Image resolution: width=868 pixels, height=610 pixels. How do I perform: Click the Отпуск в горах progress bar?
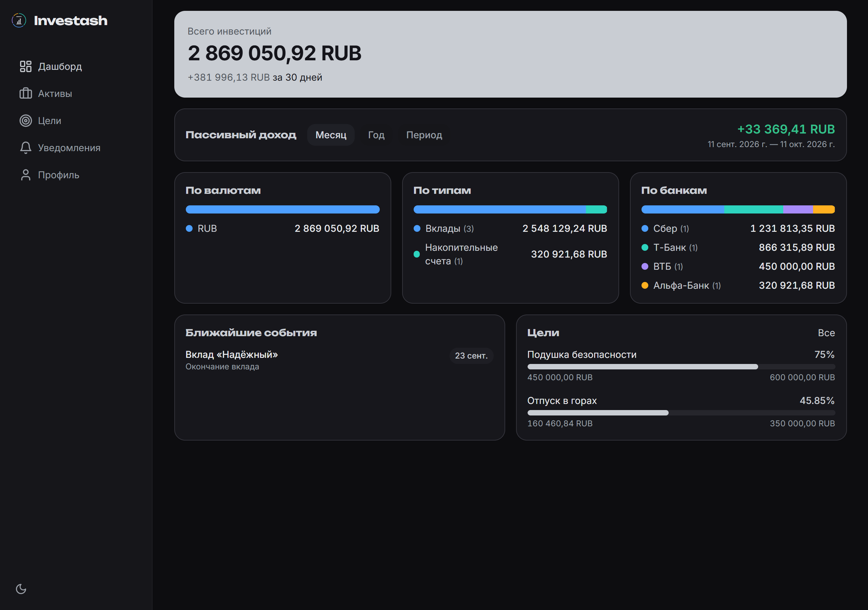coord(681,413)
